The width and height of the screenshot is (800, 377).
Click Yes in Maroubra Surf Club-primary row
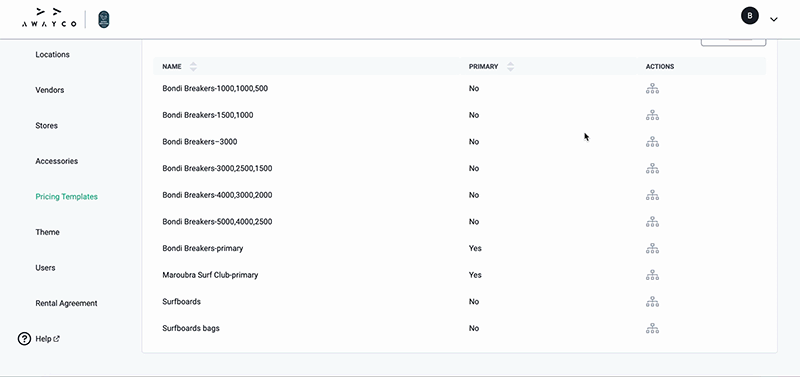coord(475,275)
